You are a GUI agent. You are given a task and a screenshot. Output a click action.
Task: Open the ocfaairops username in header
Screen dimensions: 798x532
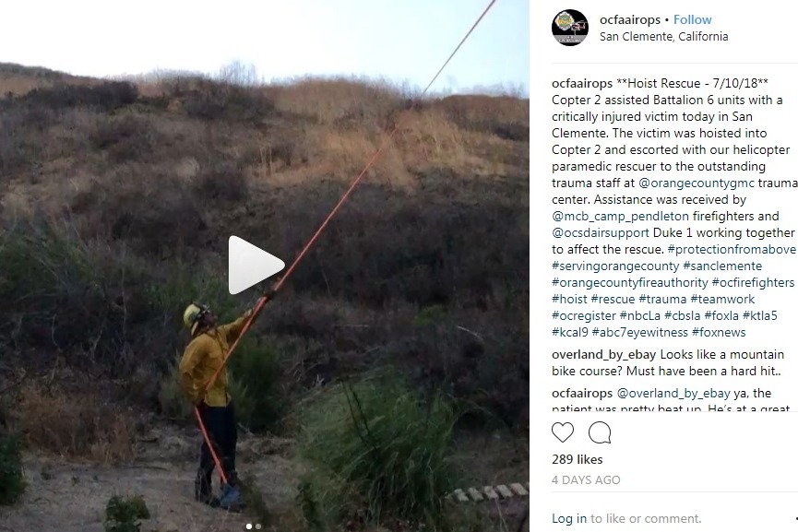[629, 20]
